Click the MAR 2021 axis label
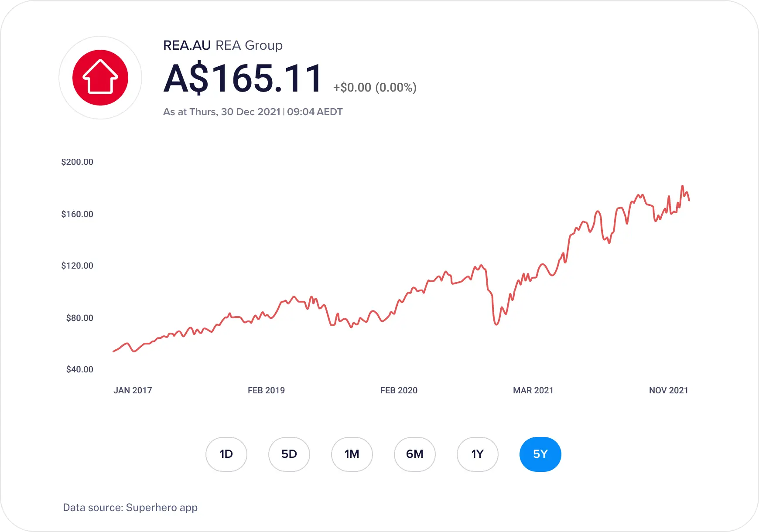The width and height of the screenshot is (759, 532). [x=533, y=390]
